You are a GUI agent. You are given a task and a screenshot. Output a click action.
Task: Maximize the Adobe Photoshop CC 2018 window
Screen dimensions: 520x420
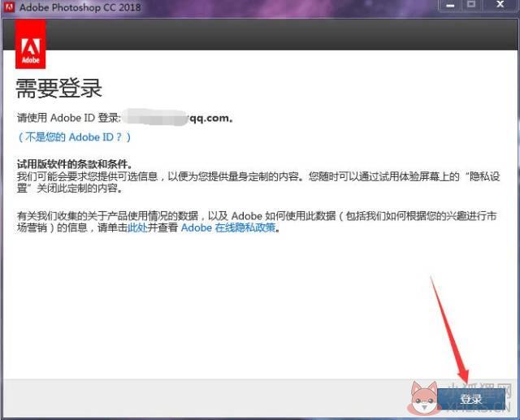(471, 5)
